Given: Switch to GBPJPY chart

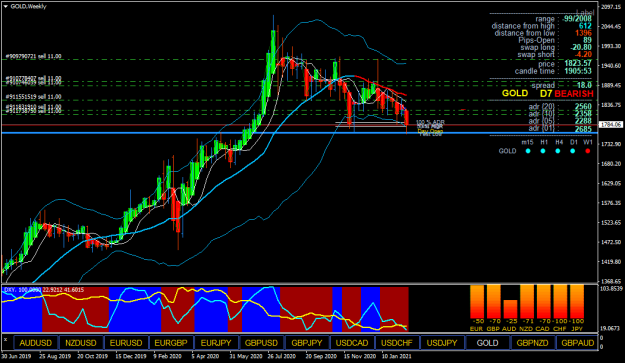Looking at the screenshot, I should (307, 343).
